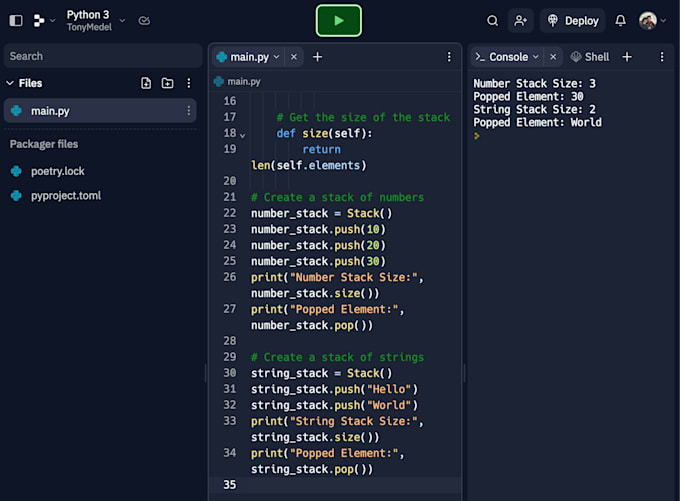This screenshot has width=680, height=501.
Task: Open poetry.lock in Packager files
Action: [57, 171]
